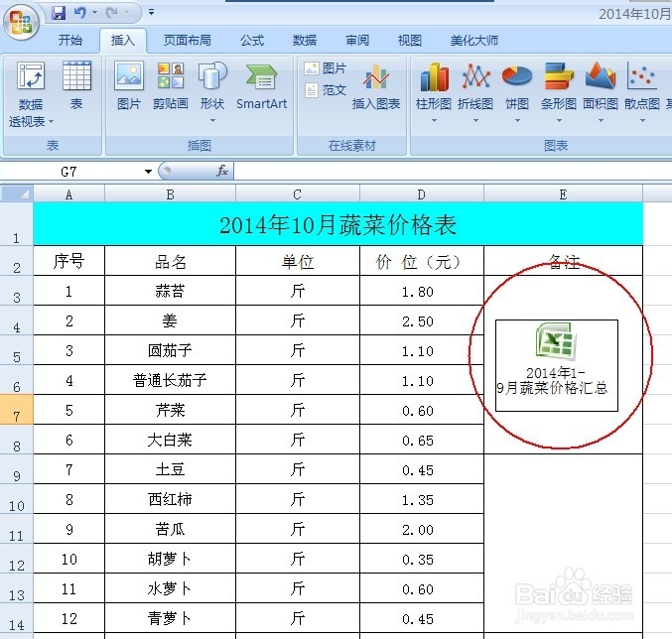Select column D header
672x639 pixels.
point(422,194)
